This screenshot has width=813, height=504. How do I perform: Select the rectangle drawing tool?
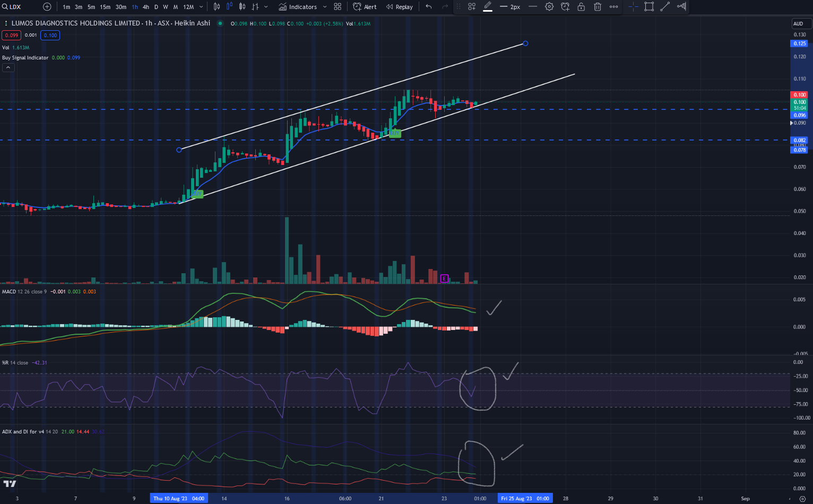[x=649, y=7]
